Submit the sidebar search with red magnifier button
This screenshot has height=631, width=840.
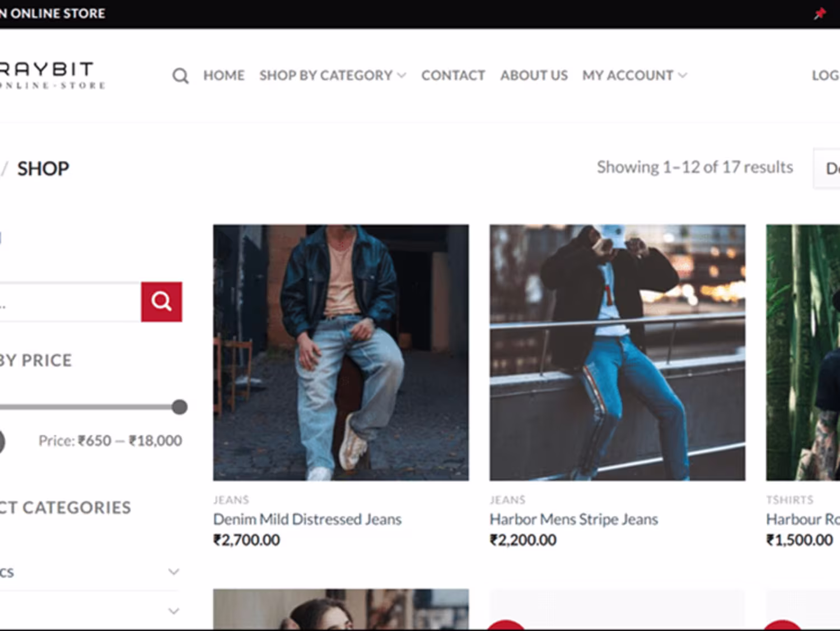(161, 301)
